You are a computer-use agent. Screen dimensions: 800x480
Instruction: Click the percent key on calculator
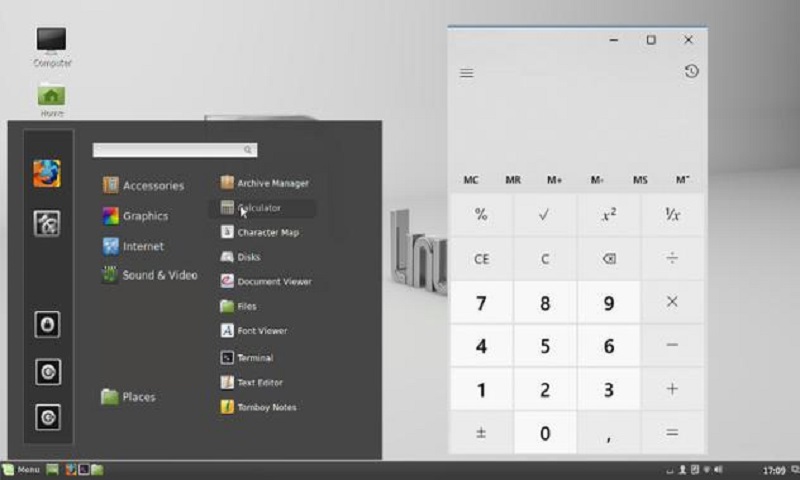tap(481, 215)
